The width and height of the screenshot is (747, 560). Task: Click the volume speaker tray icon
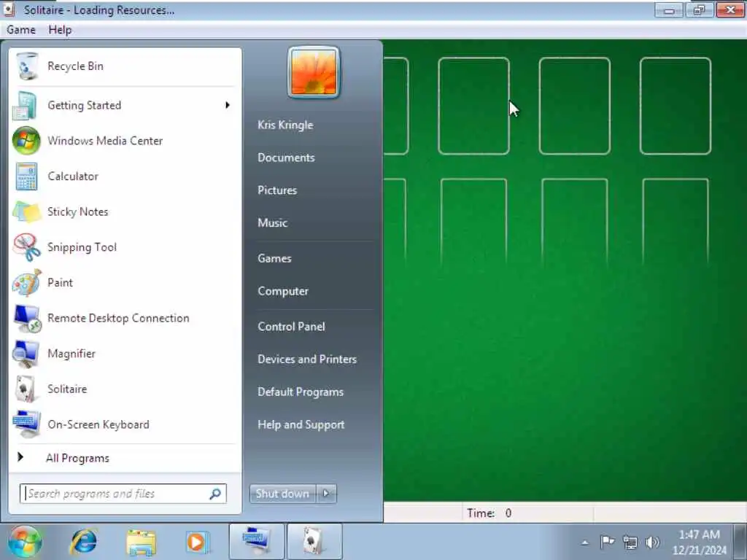(652, 542)
